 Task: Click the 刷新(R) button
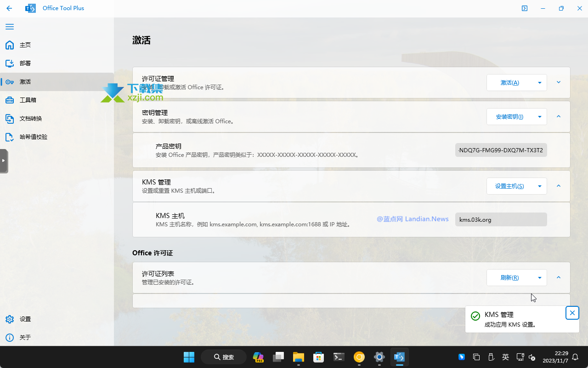(x=509, y=278)
